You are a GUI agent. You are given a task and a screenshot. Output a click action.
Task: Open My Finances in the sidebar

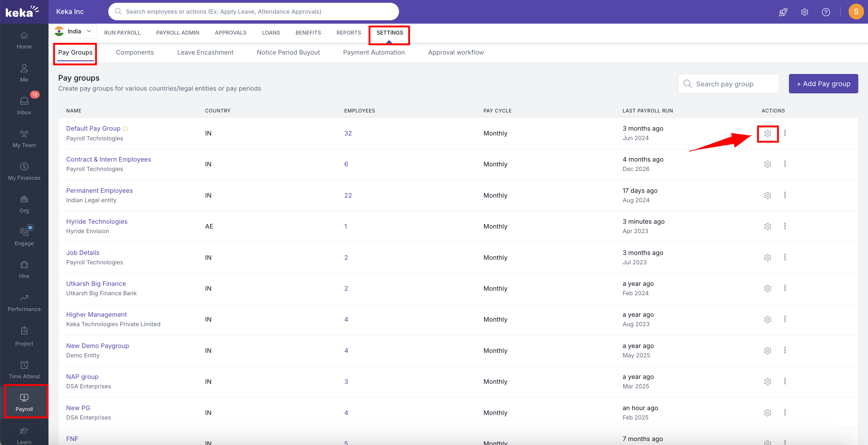point(24,171)
